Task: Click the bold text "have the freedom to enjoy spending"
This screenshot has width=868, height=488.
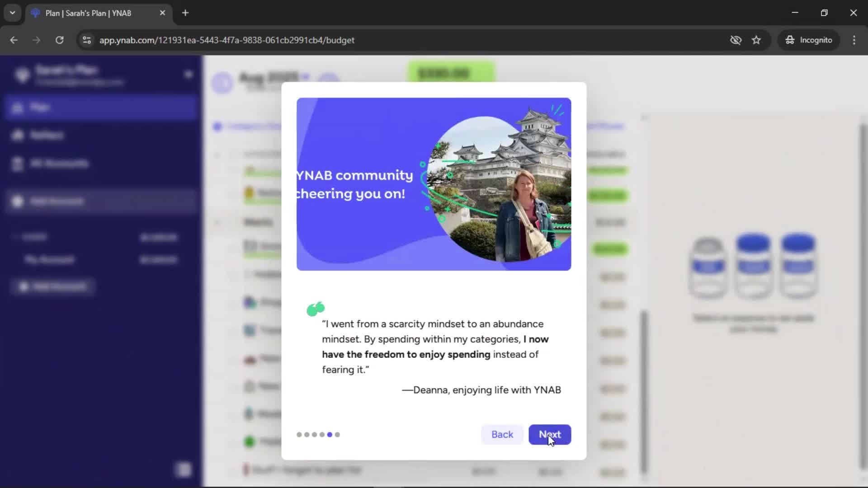Action: (x=406, y=354)
